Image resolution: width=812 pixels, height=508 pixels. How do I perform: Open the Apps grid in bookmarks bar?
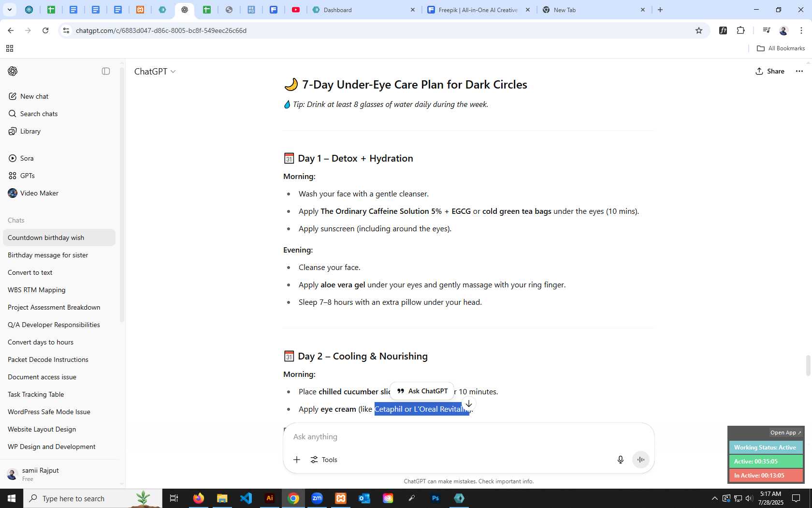pyautogui.click(x=9, y=48)
